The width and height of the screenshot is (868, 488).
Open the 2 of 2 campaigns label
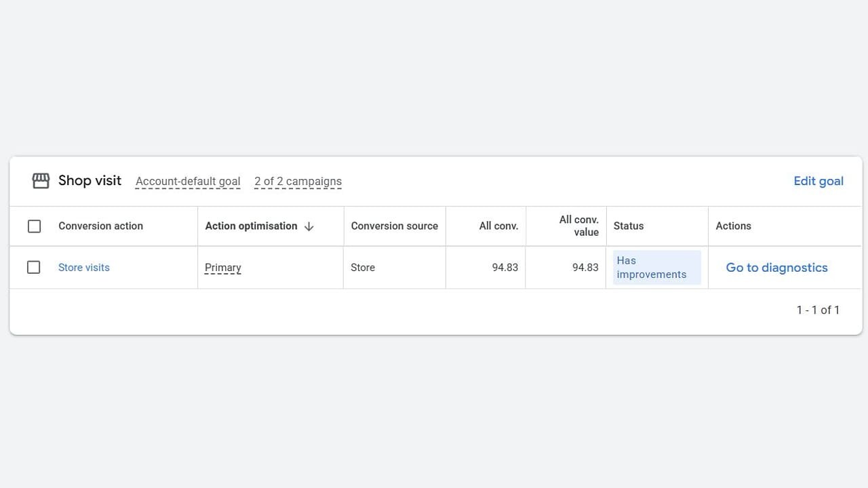click(x=298, y=182)
